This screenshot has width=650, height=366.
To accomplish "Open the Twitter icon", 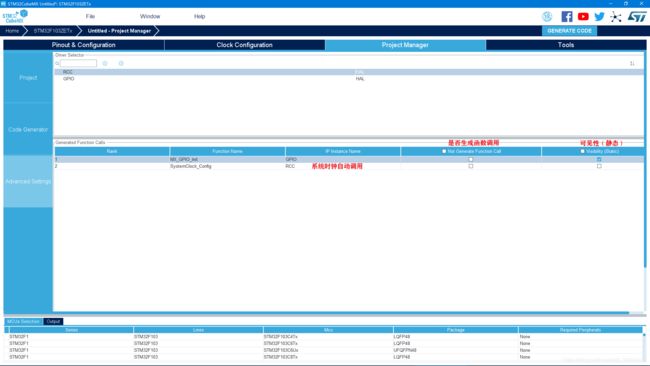I will [599, 17].
